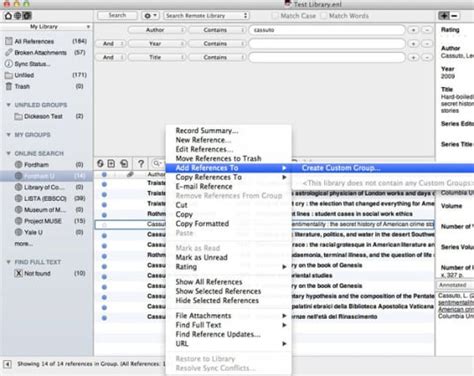Toggle unread dot for 'terminal illness' row

(104, 256)
